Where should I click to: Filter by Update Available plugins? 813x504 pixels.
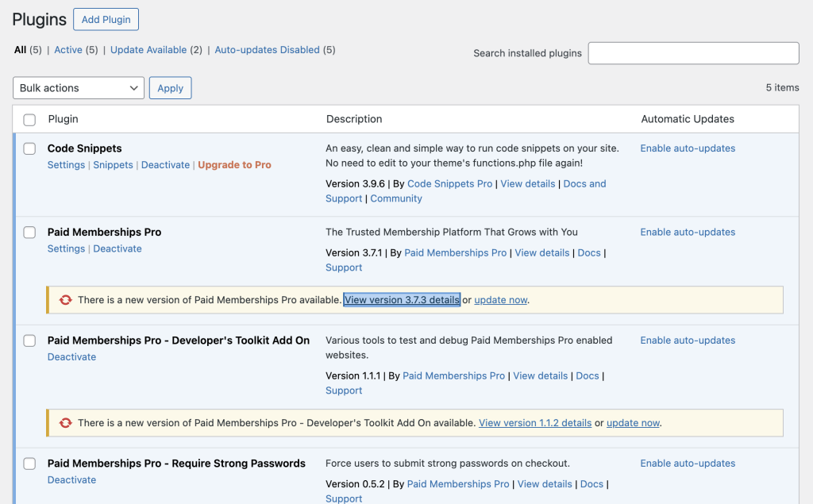pyautogui.click(x=148, y=50)
